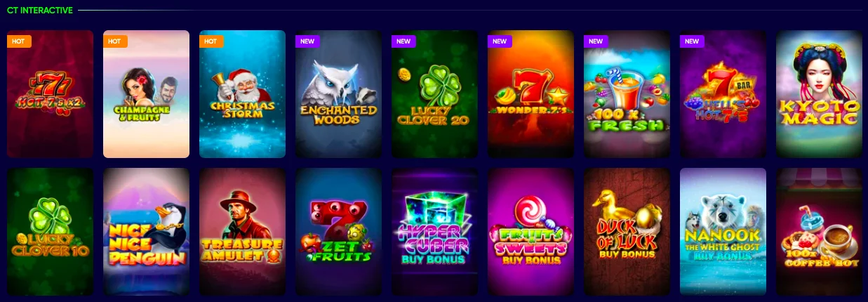Image resolution: width=868 pixels, height=302 pixels.
Task: Open the Lucky Clover 10 game
Action: point(50,232)
